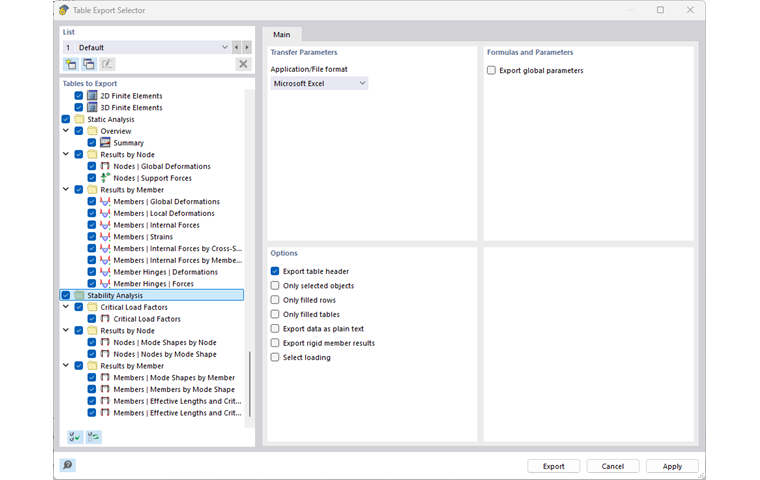760x480 pixels.
Task: Open the Default list dropdown
Action: (x=225, y=48)
